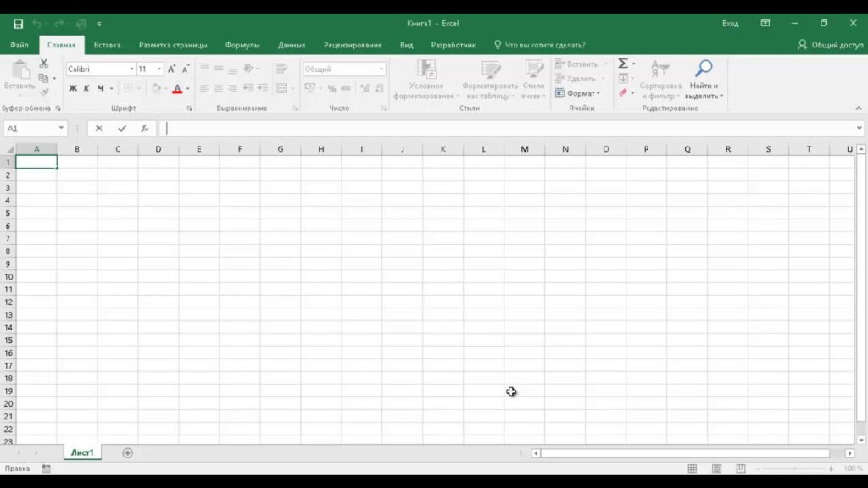Open Условное форматирование menu
The width and height of the screenshot is (868, 488).
(x=426, y=80)
